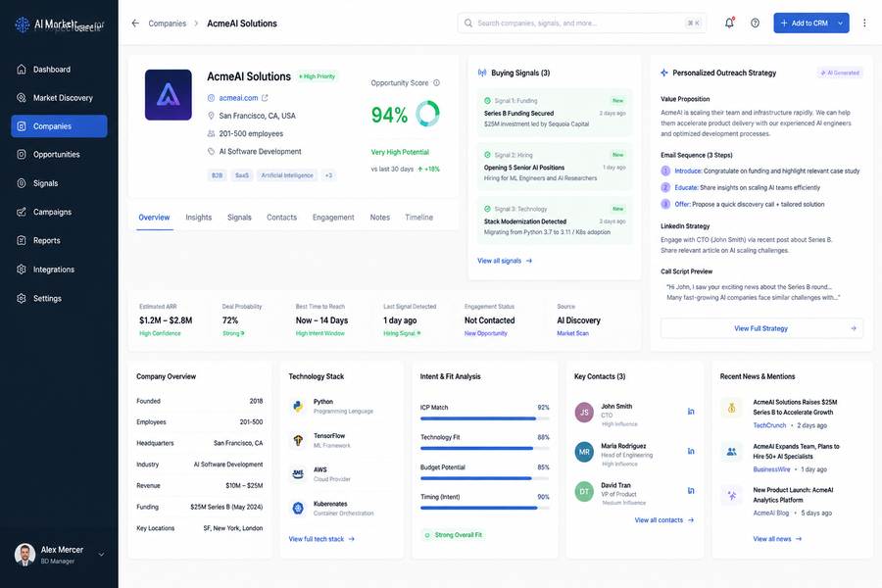Screen dimensions: 882x588
Task: Open Series B Funding Secured signal card
Action: click(555, 112)
